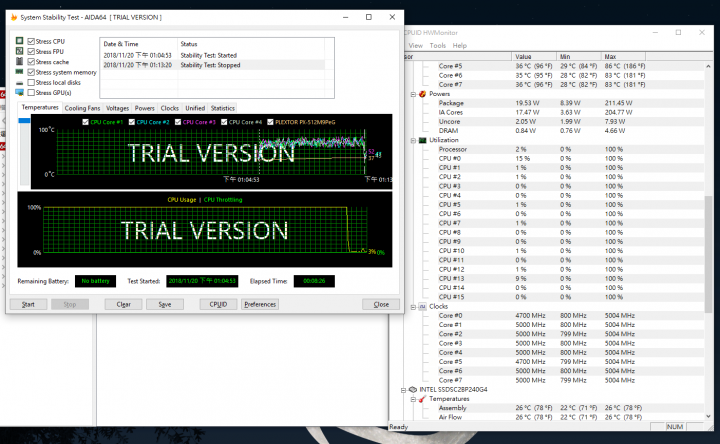Click the CPUID button
The width and height of the screenshot is (720, 444).
coord(218,304)
